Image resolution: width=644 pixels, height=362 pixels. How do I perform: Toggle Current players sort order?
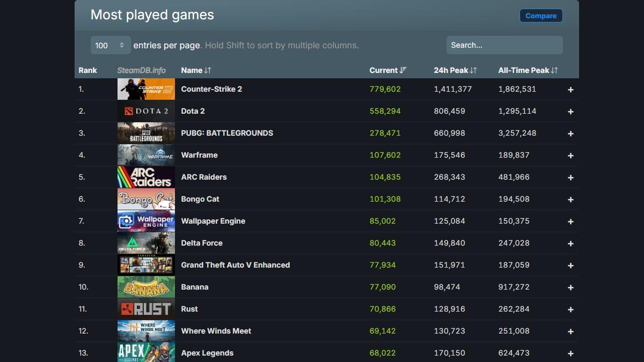(387, 70)
